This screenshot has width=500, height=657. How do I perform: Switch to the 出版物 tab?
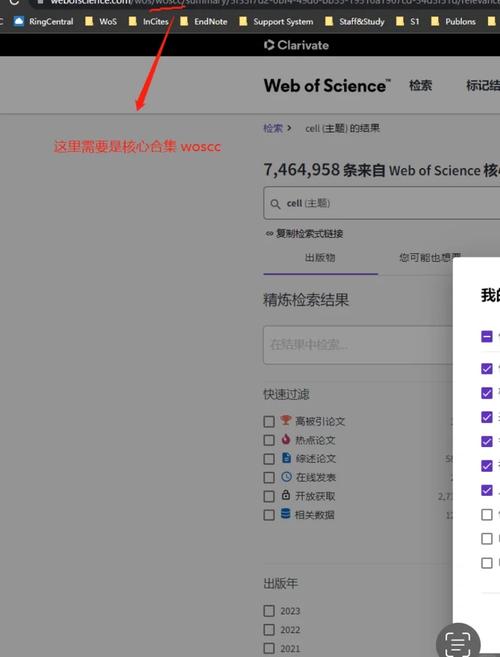pos(320,258)
